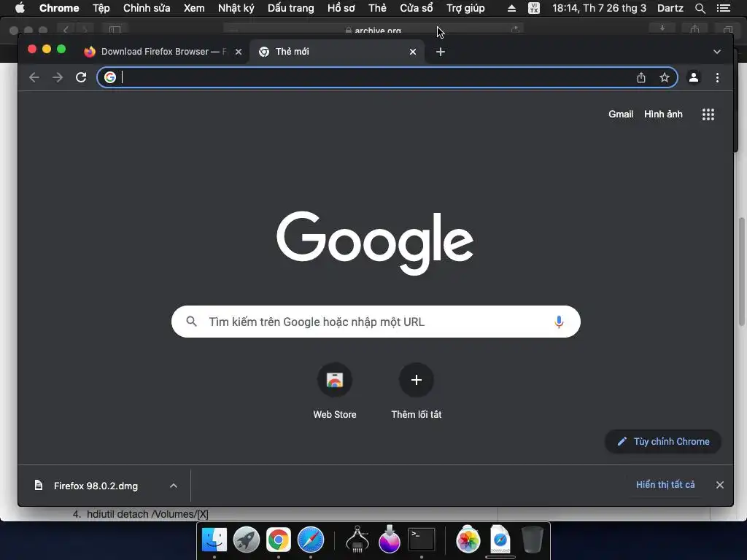747x560 pixels.
Task: Click the Dartz user name in menu bar
Action: 670,8
